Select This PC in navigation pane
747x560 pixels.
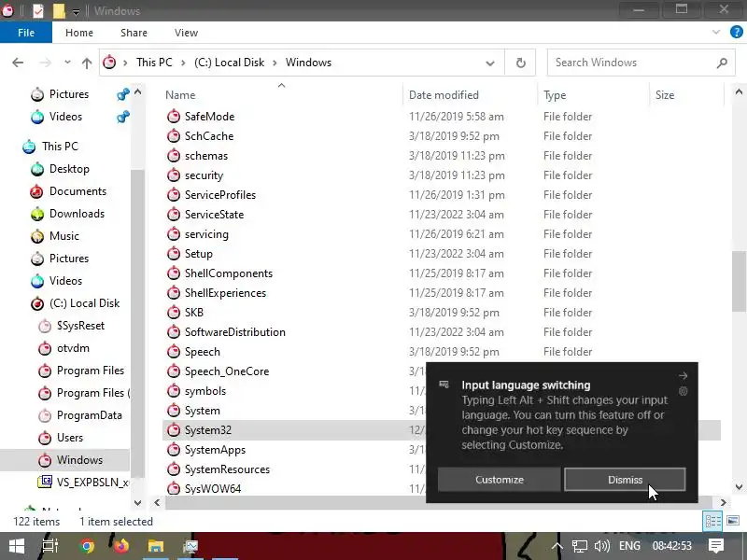(60, 147)
